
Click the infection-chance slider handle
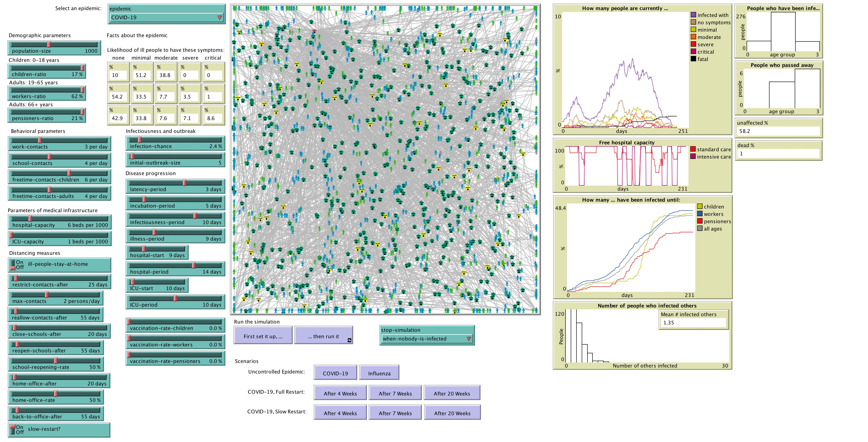coord(139,140)
